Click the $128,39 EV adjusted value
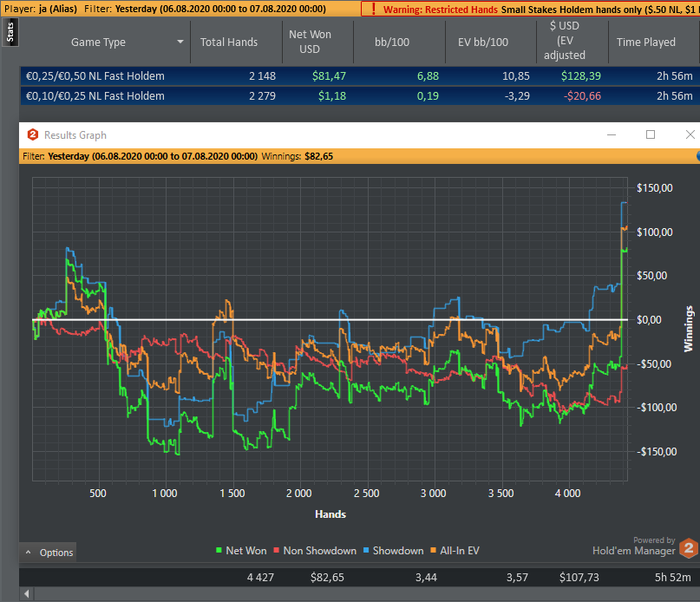 point(581,76)
